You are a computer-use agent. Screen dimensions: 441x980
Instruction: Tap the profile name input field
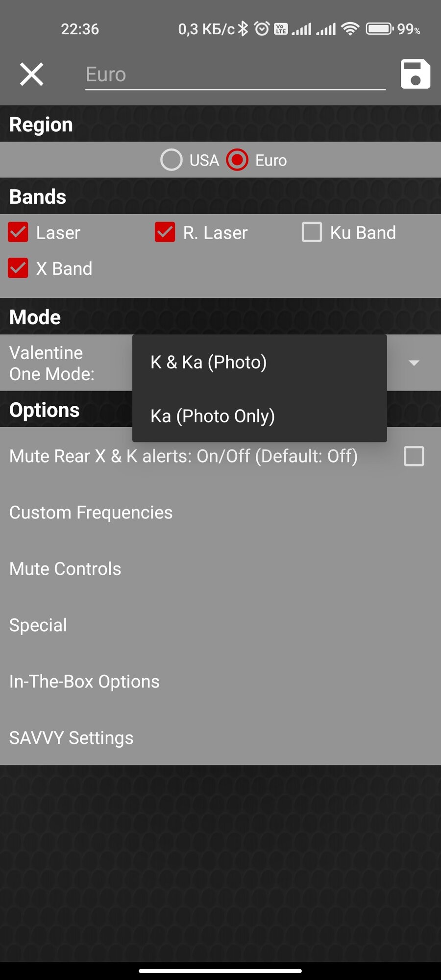click(235, 74)
